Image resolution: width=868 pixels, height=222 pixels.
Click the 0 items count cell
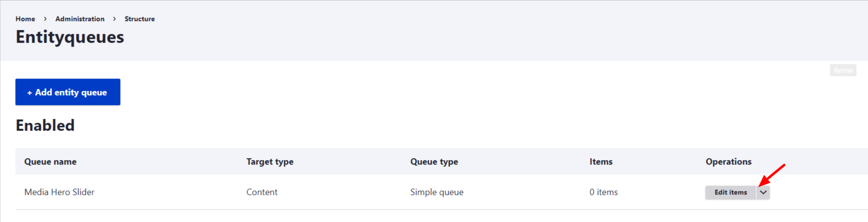click(x=603, y=192)
